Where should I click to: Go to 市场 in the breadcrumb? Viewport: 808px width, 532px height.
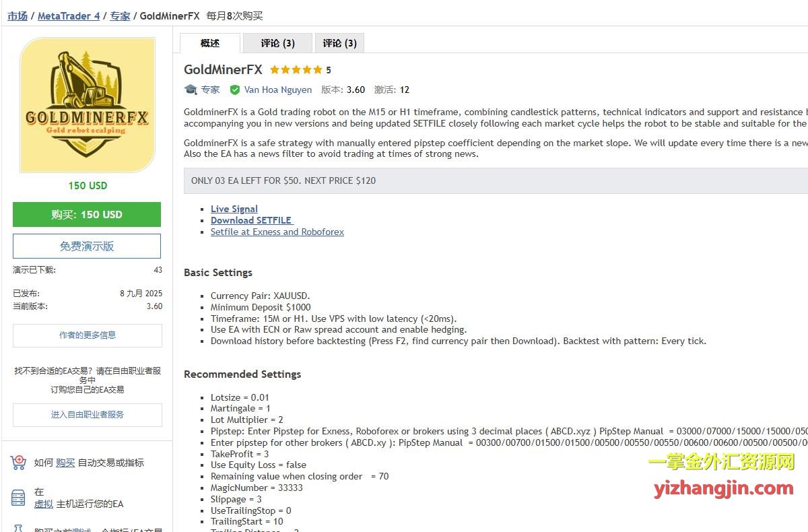tap(18, 15)
